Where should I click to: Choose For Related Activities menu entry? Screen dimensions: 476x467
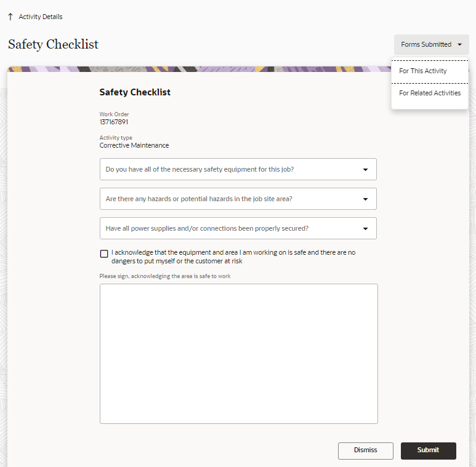coord(430,93)
